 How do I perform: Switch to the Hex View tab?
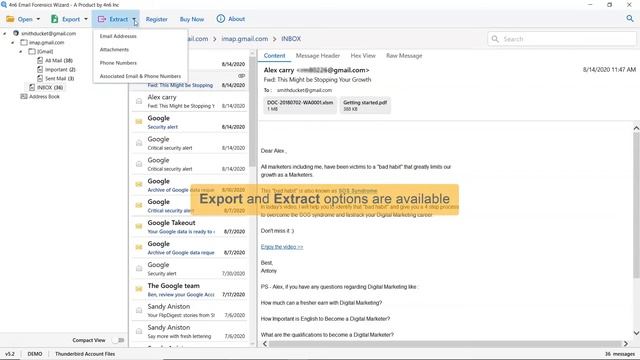363,56
